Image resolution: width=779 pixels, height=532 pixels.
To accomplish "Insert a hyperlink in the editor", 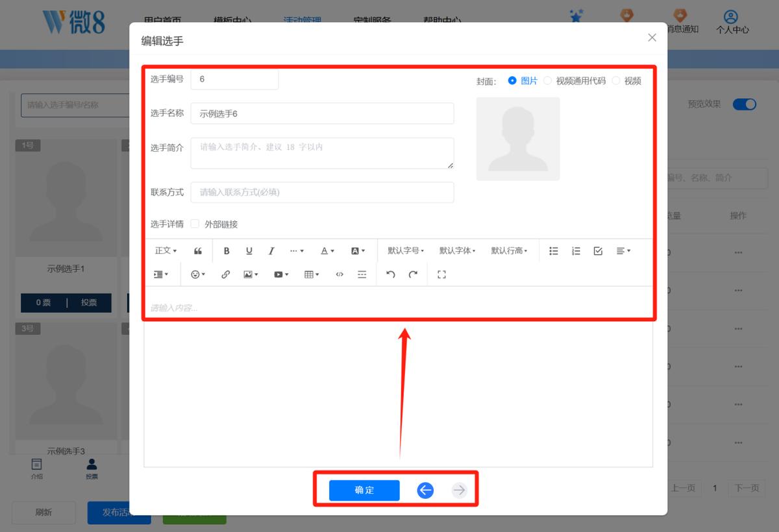I will point(225,274).
